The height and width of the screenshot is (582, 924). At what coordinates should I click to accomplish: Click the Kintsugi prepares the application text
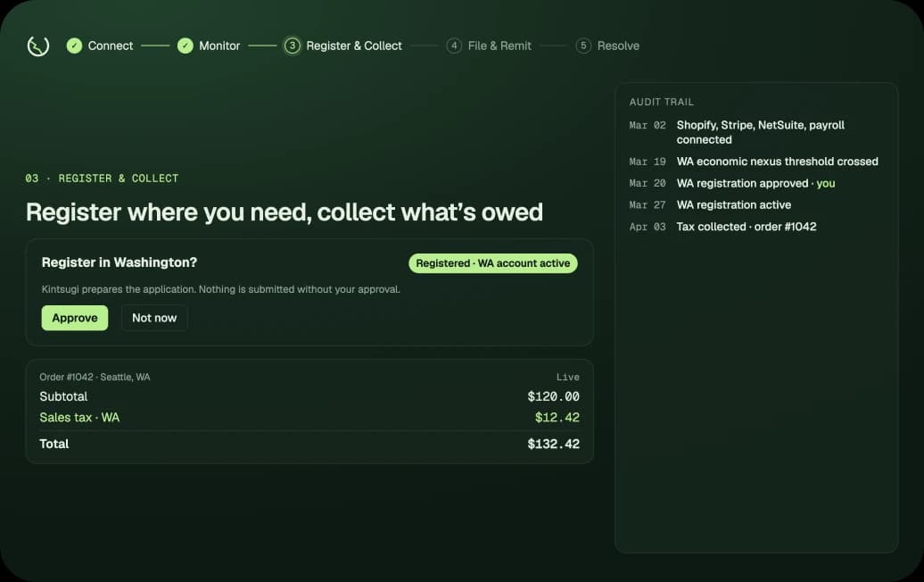pyautogui.click(x=220, y=289)
